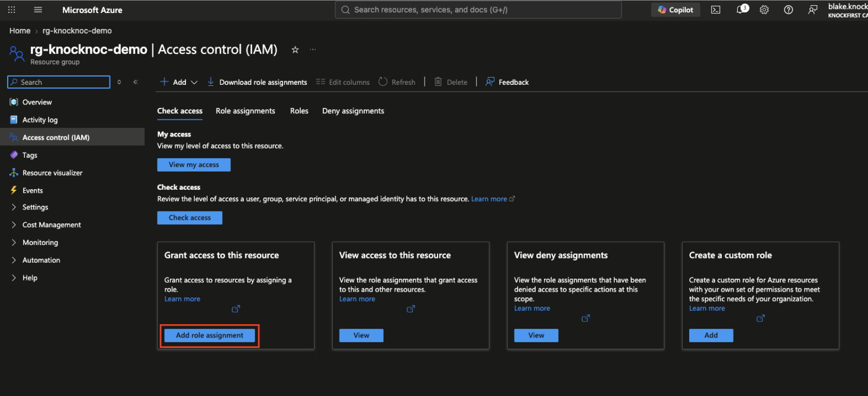The height and width of the screenshot is (396, 868).
Task: Open the hamburger portal menu
Action: click(38, 10)
